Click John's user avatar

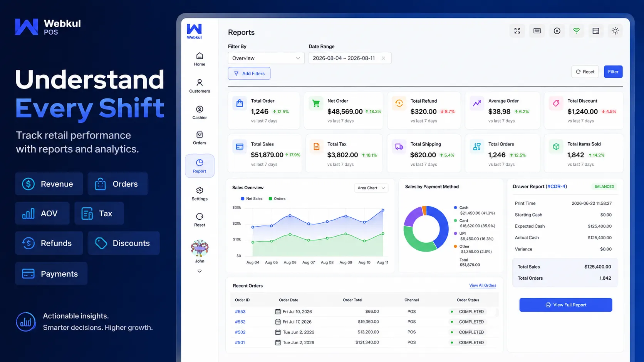200,248
